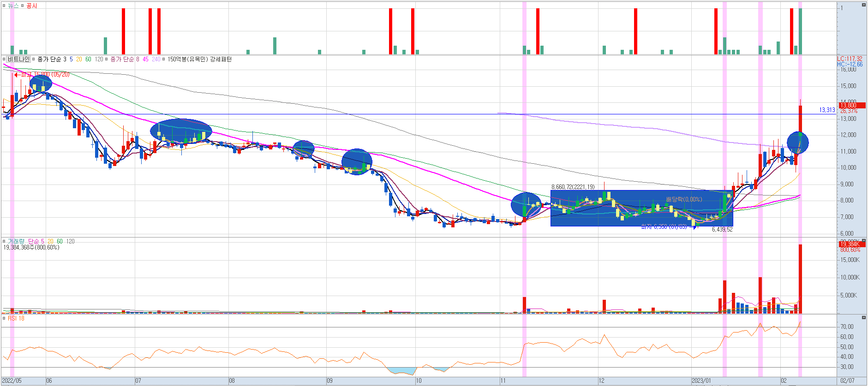The image size is (868, 386).
Task: Click the 10,000K volume axis label
Action: (x=850, y=277)
